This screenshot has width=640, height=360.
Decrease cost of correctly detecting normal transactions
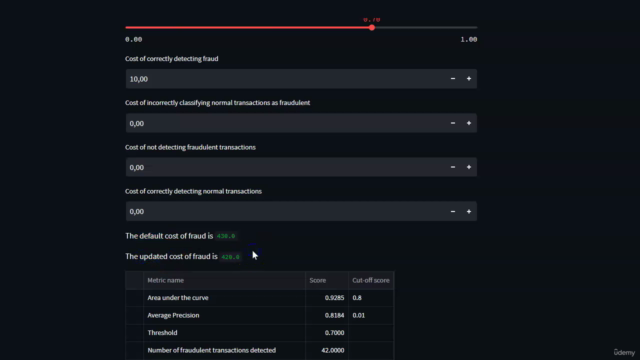coord(453,211)
